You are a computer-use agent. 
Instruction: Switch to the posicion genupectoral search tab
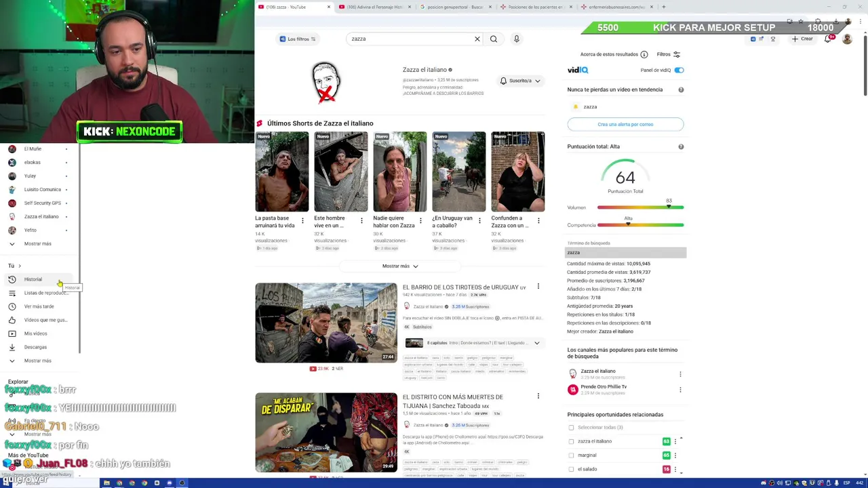coord(454,7)
